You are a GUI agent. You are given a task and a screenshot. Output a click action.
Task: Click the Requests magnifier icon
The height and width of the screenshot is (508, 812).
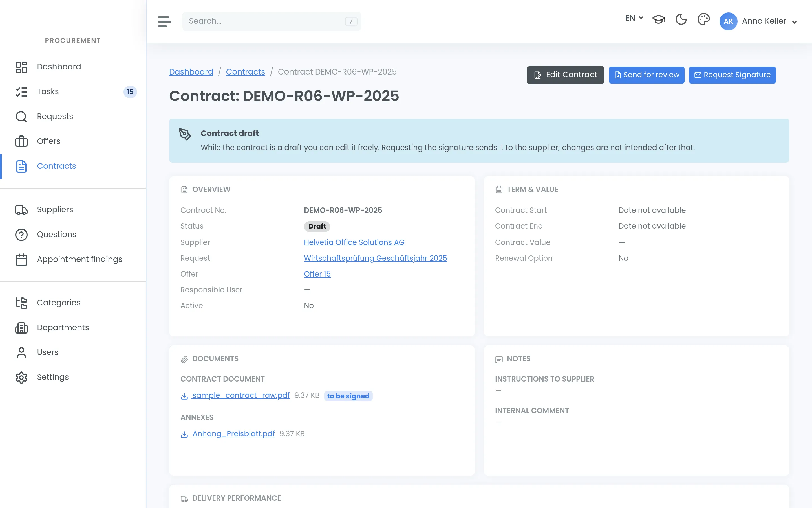click(21, 117)
